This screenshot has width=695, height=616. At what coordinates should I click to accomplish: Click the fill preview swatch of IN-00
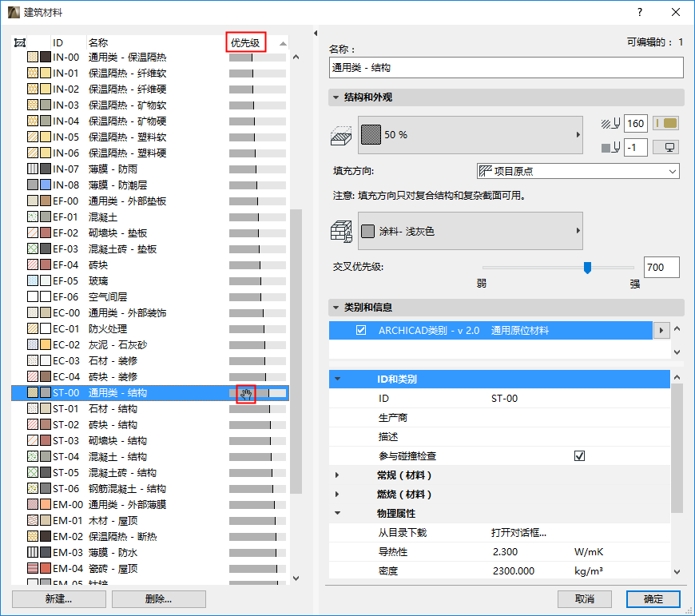click(x=33, y=57)
